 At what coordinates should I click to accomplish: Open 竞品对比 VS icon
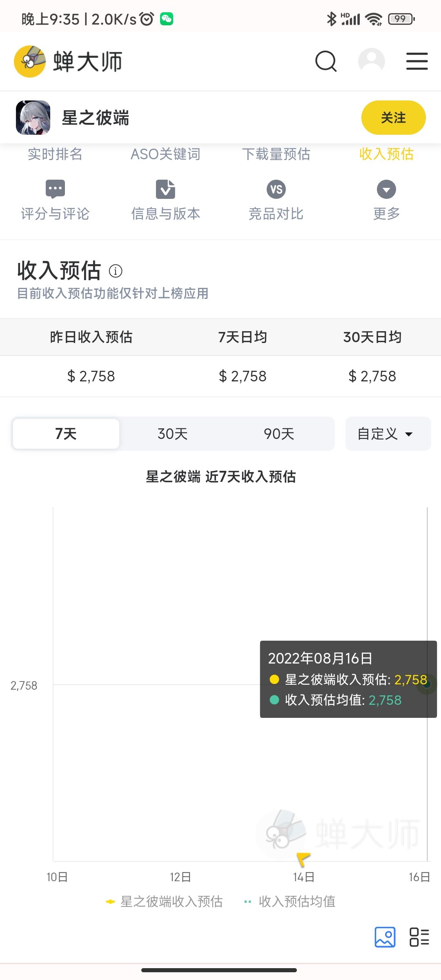point(276,189)
